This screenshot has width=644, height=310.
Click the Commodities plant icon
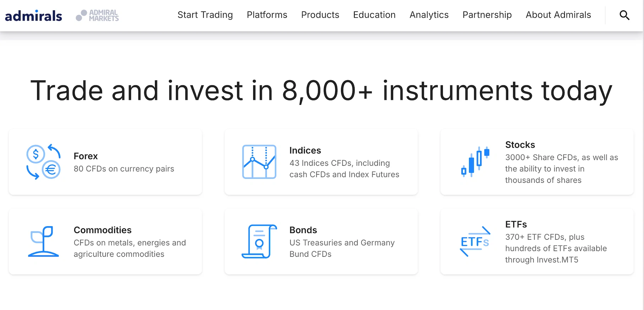click(43, 241)
